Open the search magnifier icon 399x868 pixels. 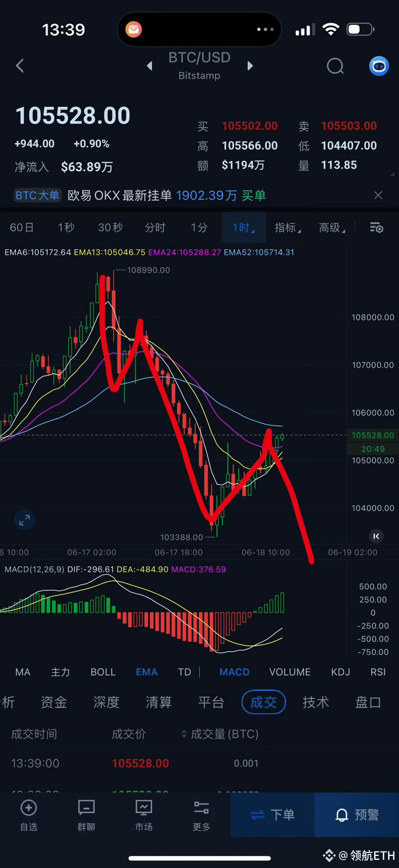coord(335,66)
